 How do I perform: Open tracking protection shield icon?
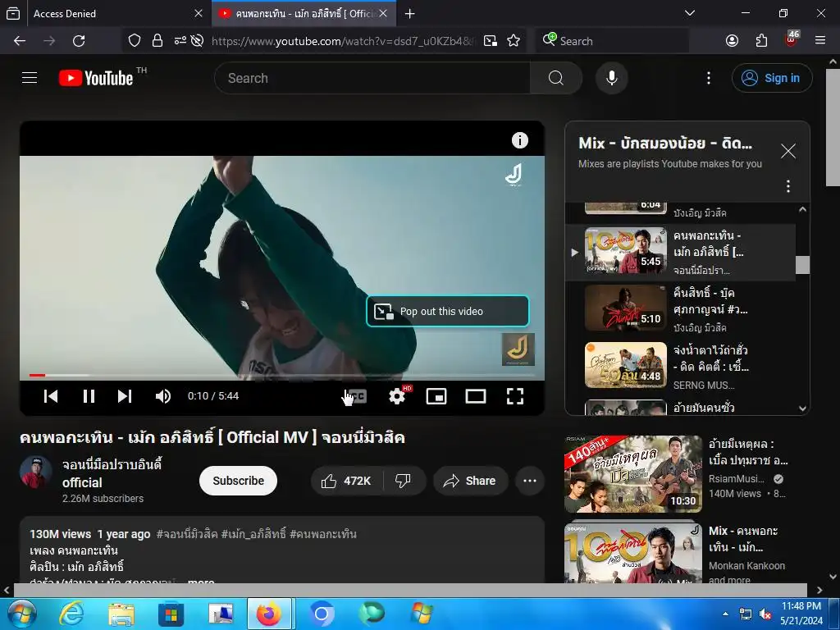click(135, 41)
